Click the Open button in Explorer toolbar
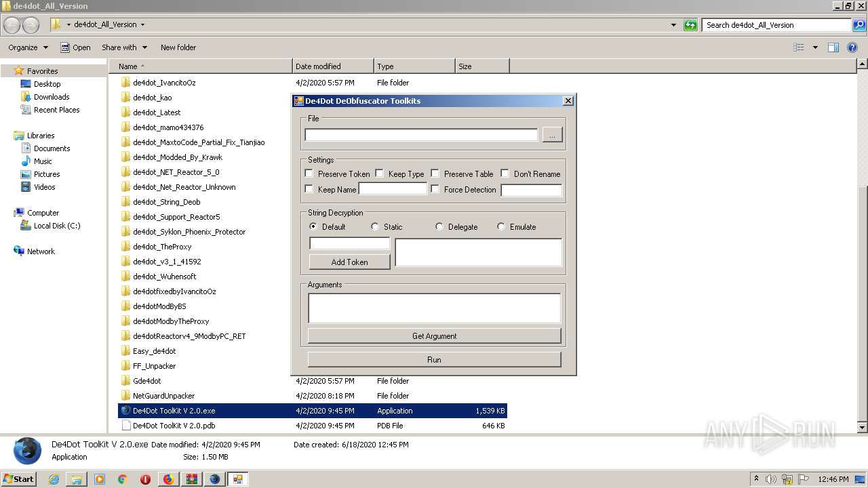This screenshot has width=868, height=488. (75, 47)
